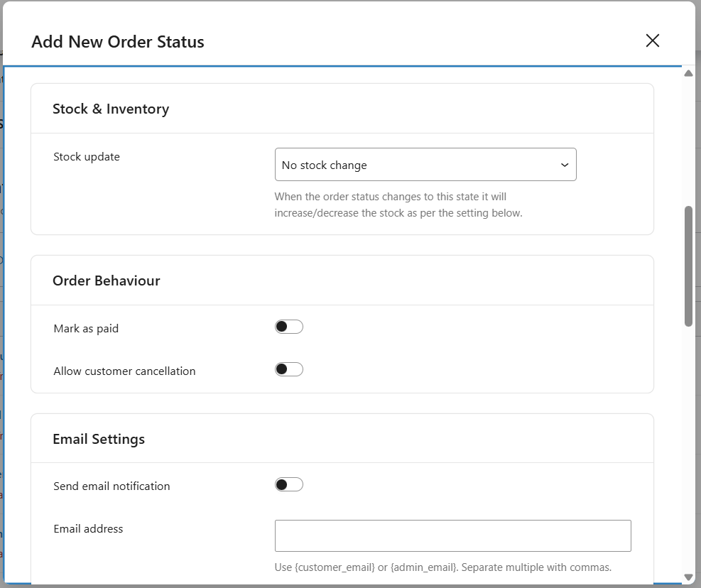Click the Email address field label
701x588 pixels.
pyautogui.click(x=88, y=529)
